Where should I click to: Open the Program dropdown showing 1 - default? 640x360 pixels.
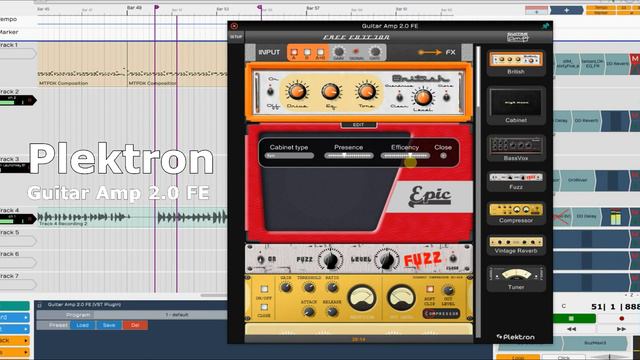177,315
